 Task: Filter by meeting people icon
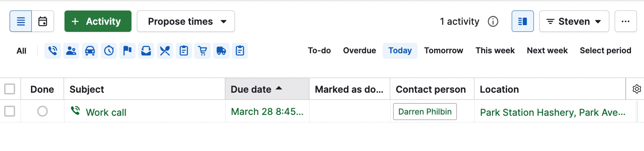[x=71, y=51]
